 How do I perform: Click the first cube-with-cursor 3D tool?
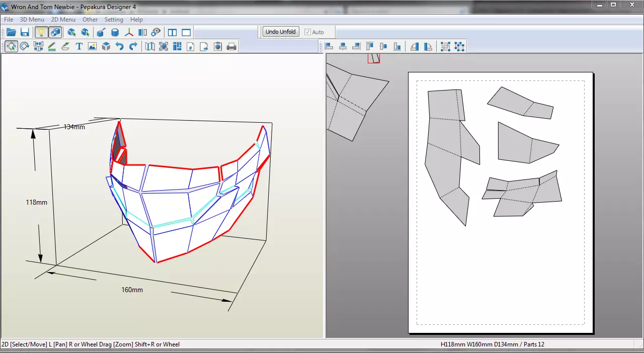(71, 33)
